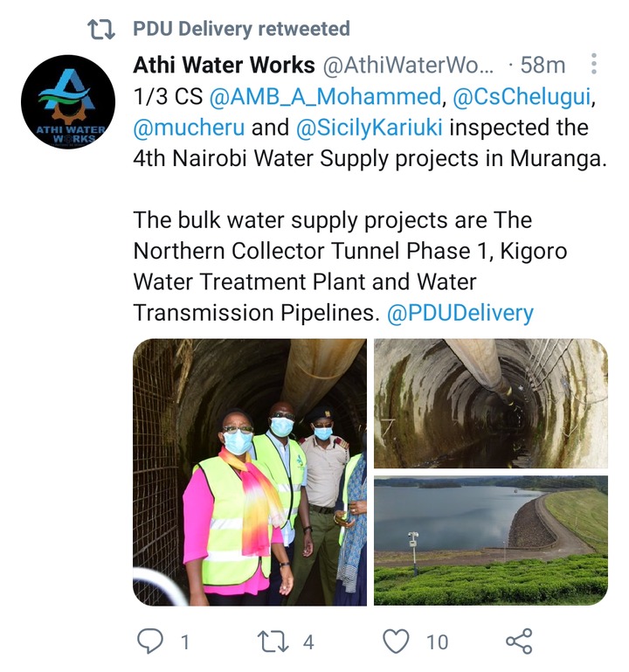Visit the @mucheru profile mention
Screen dimensions: 629x672
click(x=189, y=128)
